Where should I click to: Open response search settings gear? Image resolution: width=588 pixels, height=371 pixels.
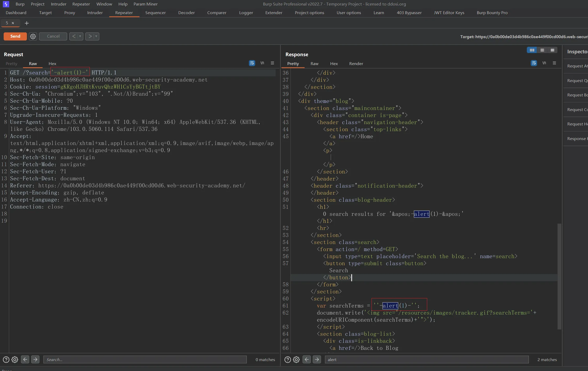[296, 360]
